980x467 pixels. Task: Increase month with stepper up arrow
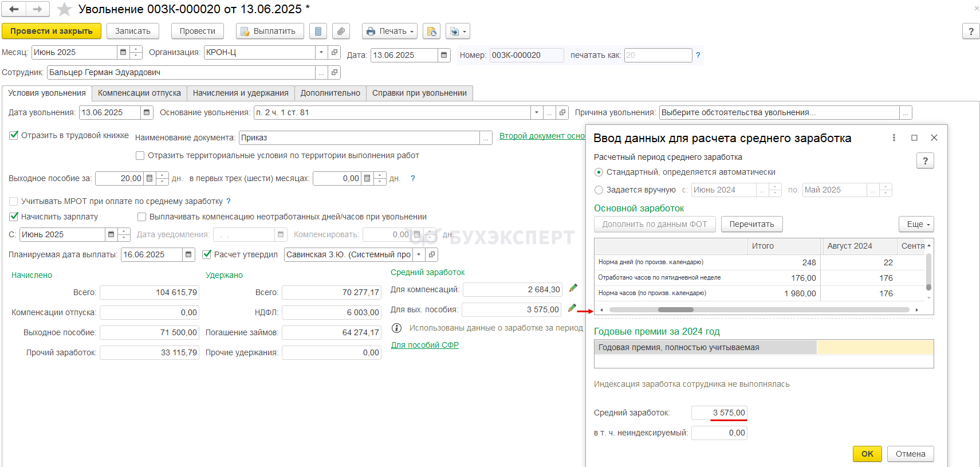pyautogui.click(x=136, y=49)
